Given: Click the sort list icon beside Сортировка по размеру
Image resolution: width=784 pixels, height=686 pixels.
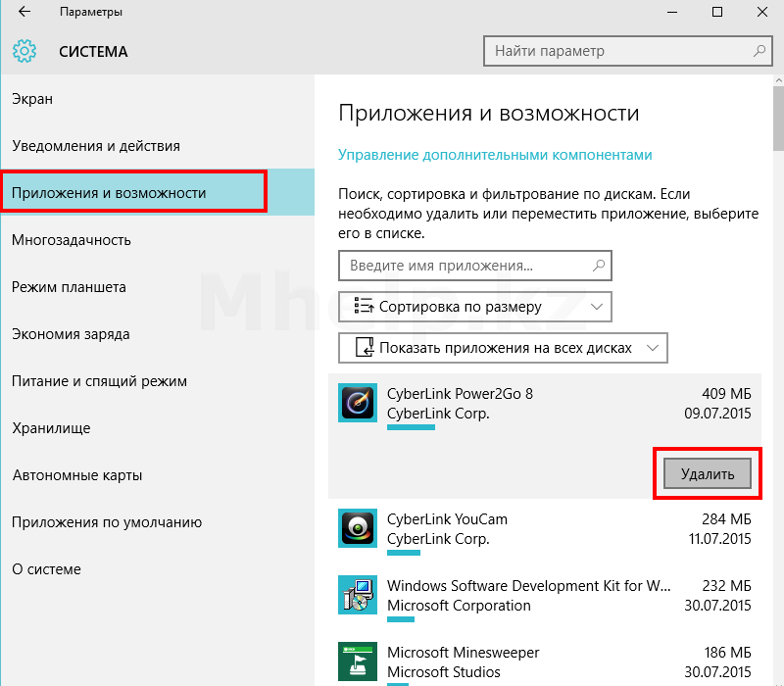Looking at the screenshot, I should point(364,306).
